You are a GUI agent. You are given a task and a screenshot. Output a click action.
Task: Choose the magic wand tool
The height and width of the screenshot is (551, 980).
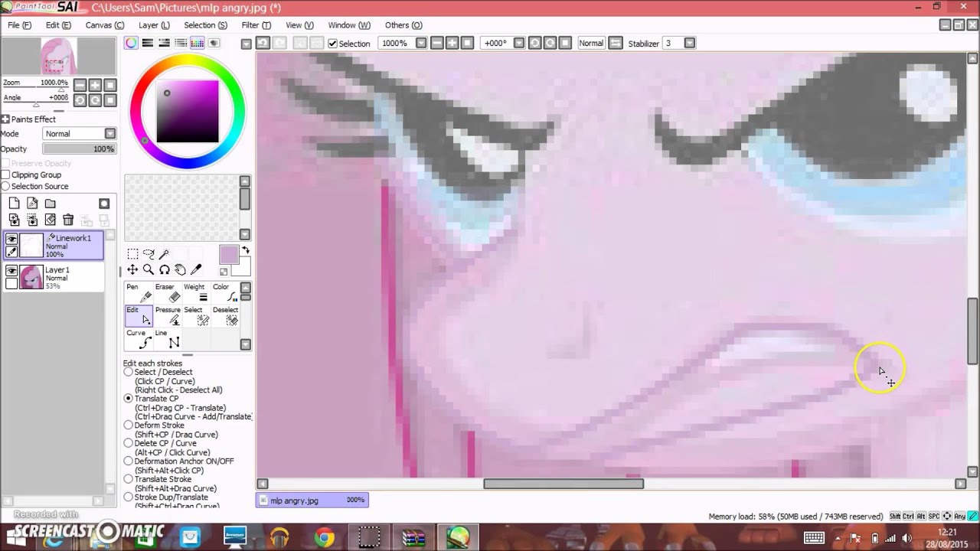coord(164,254)
